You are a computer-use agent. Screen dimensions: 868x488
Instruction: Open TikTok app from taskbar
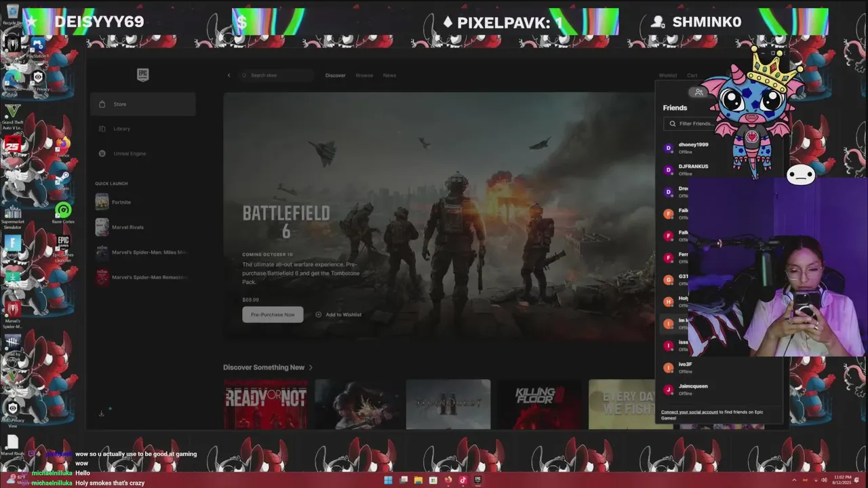(463, 480)
